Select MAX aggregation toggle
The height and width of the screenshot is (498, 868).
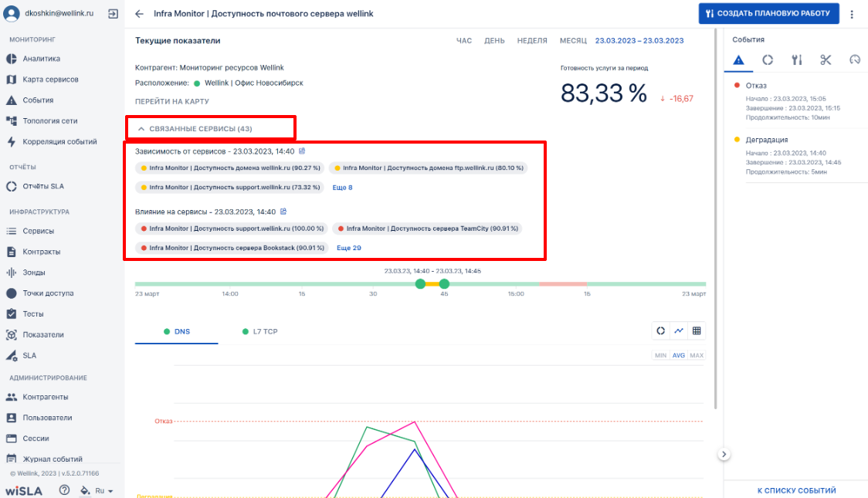click(697, 355)
